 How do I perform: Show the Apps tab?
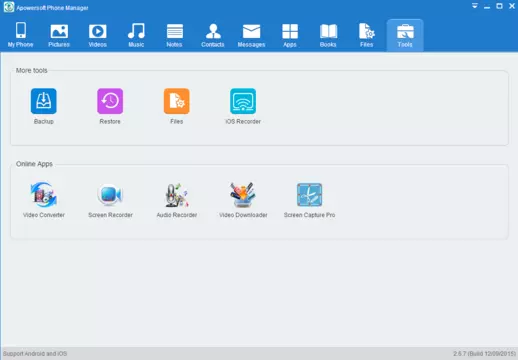tap(290, 35)
